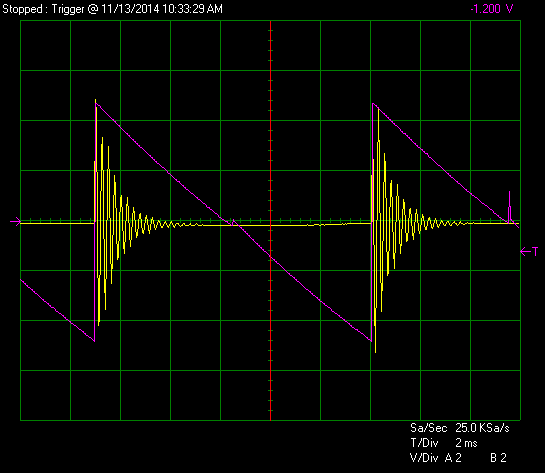Viewport: 545px width, 473px height.
Task: Click the magenta sawtooth's lowest point before second burst
Action: pyautogui.click(x=371, y=341)
